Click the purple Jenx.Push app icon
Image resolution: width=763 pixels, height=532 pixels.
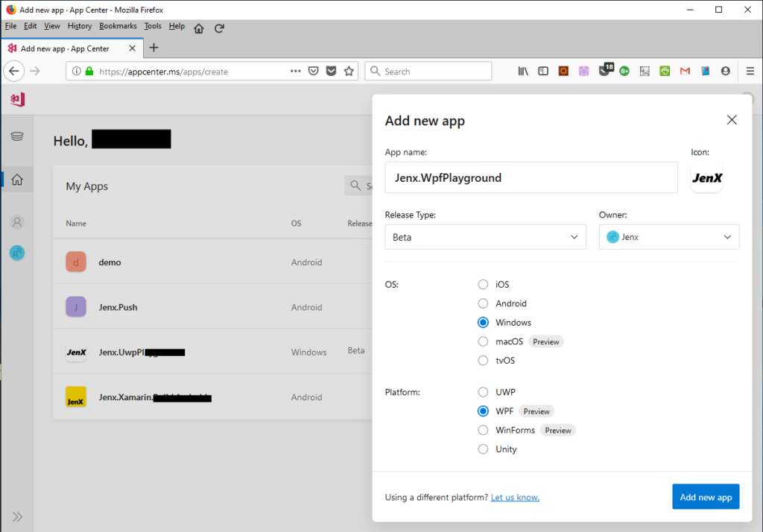tap(76, 307)
